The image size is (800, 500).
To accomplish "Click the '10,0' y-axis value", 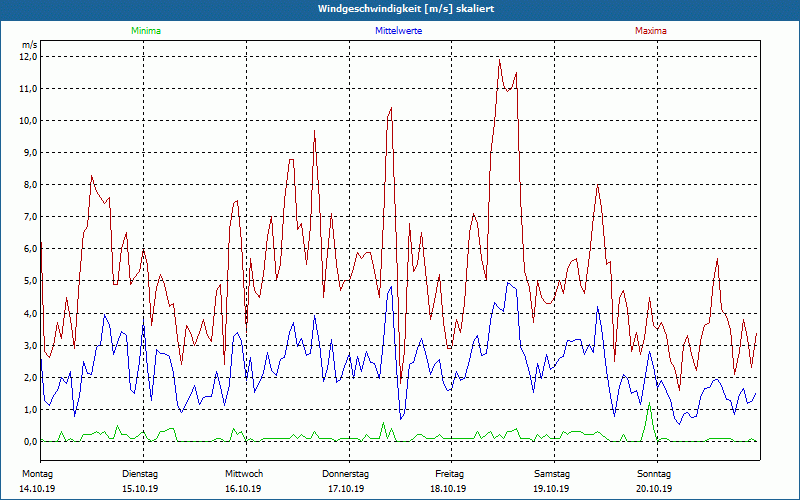I will (x=28, y=121).
